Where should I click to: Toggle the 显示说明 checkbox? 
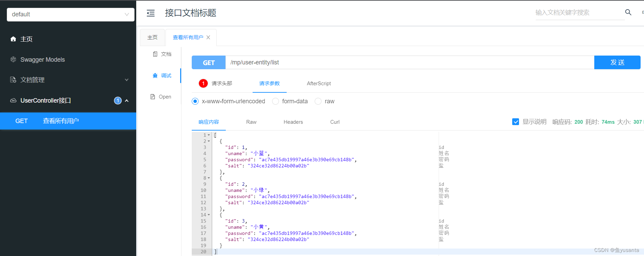point(516,122)
